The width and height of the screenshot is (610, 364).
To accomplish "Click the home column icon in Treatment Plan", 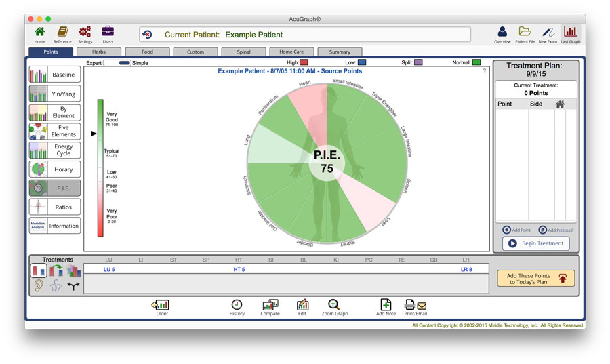I will (x=560, y=104).
